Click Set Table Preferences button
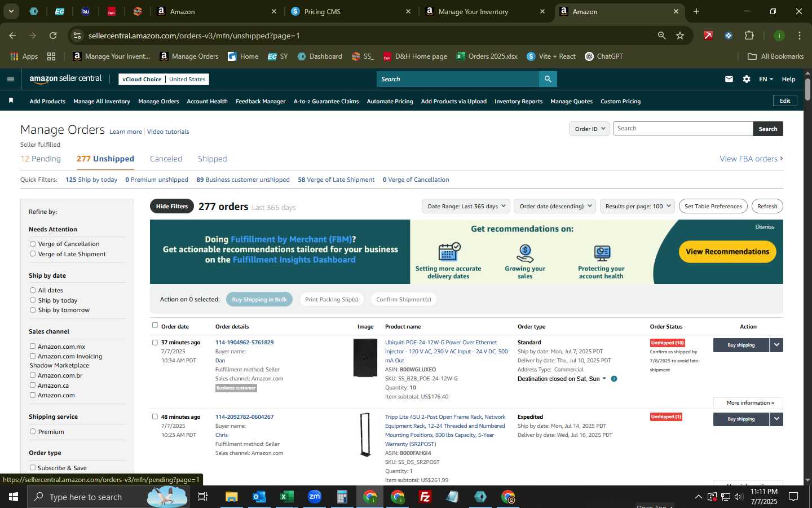 point(713,206)
